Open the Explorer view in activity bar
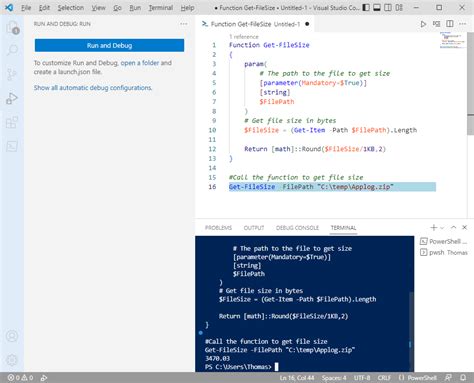This screenshot has height=383, width=474. click(x=12, y=27)
